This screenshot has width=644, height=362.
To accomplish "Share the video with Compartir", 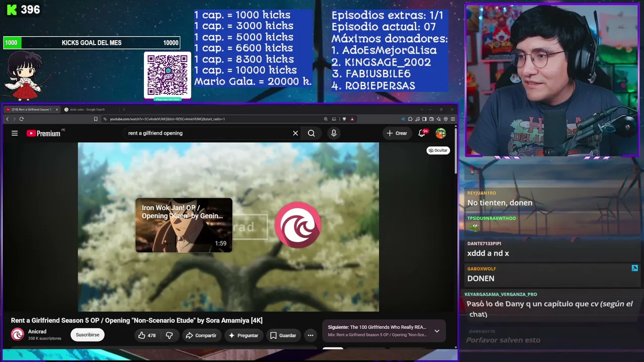I will coord(201,335).
